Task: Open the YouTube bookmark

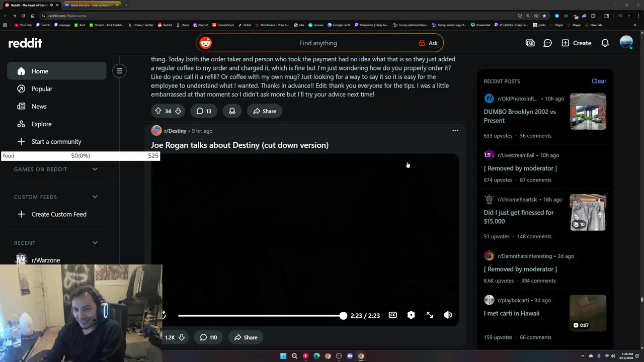Action: [x=23, y=25]
